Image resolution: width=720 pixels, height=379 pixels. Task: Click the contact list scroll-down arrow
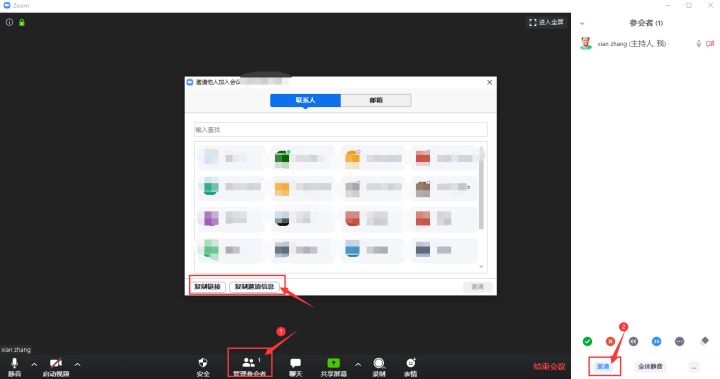coord(481,267)
